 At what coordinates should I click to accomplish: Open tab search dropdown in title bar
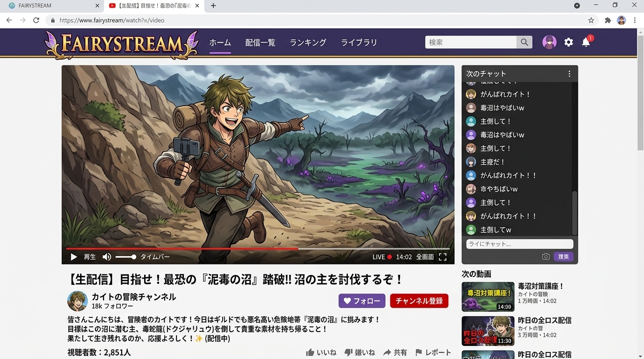(x=577, y=6)
